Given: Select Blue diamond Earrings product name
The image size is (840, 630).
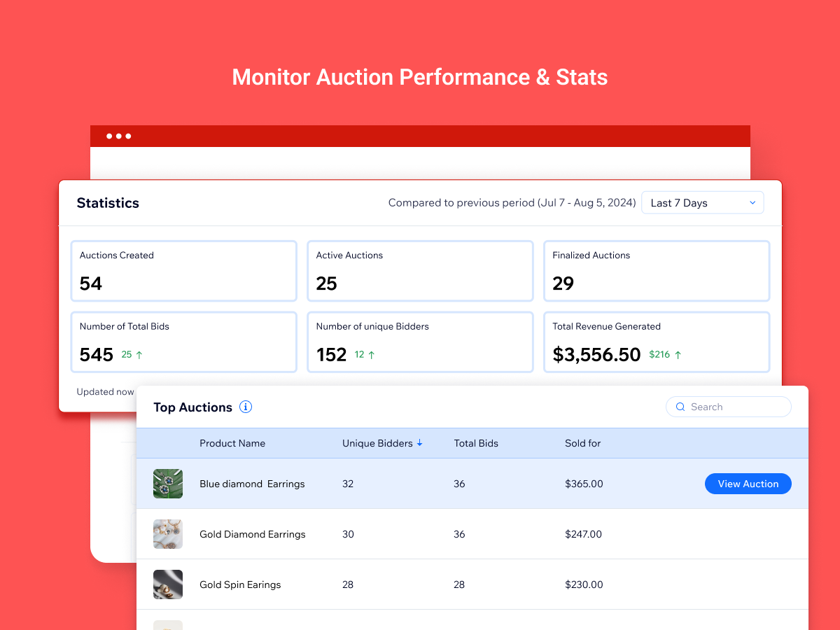Looking at the screenshot, I should pos(252,484).
